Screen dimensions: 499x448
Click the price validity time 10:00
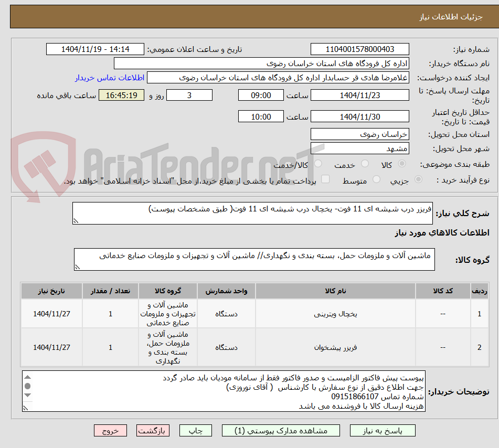(261, 116)
